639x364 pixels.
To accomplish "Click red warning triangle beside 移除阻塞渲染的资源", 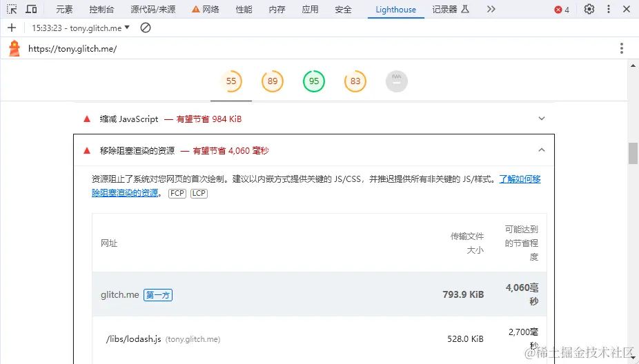I will [87, 151].
